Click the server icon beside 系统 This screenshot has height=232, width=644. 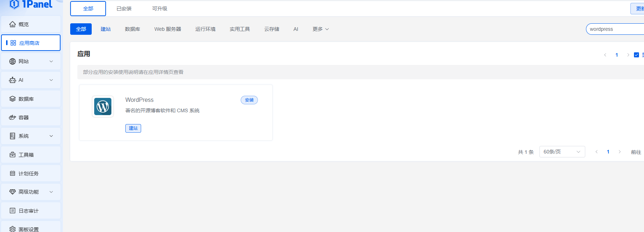[13, 136]
